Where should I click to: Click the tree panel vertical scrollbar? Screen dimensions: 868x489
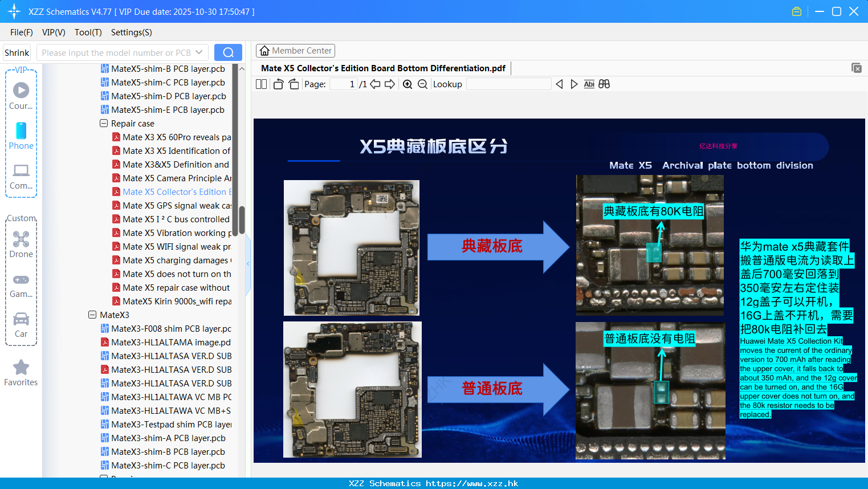click(x=242, y=220)
